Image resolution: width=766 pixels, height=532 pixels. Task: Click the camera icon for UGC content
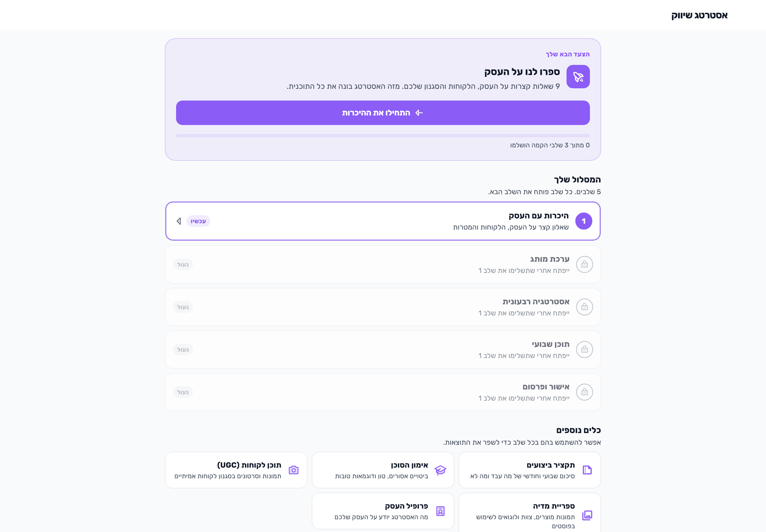point(293,470)
